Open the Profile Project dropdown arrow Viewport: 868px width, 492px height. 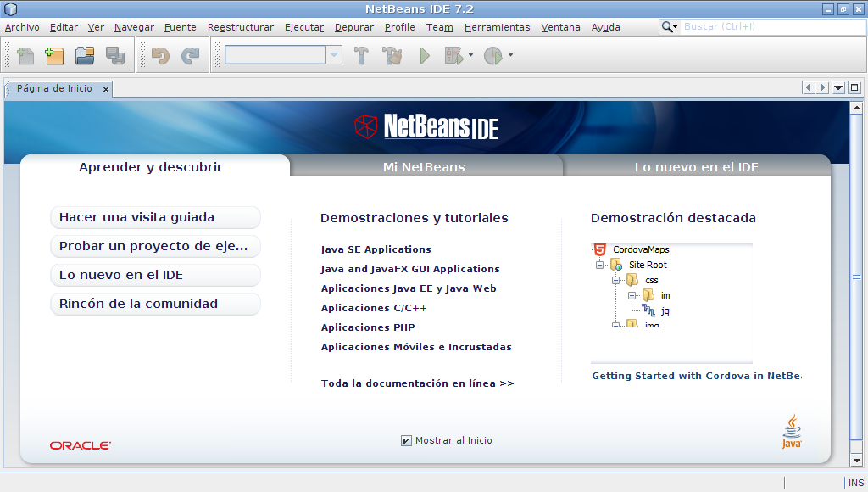point(510,55)
